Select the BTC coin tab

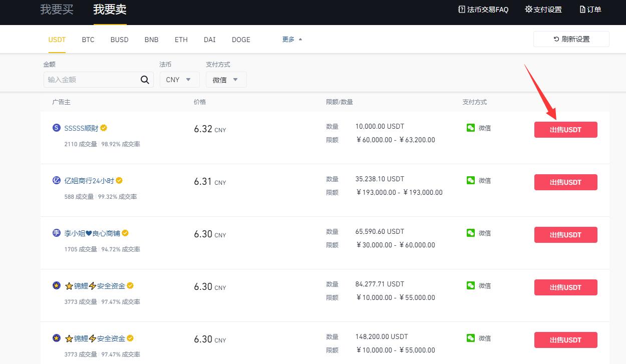[x=88, y=40]
